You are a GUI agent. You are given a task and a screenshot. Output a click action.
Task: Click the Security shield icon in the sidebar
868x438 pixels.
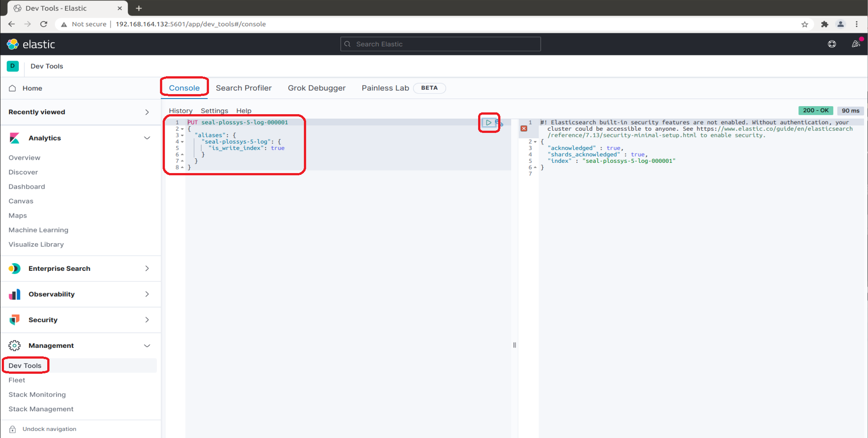pyautogui.click(x=15, y=320)
